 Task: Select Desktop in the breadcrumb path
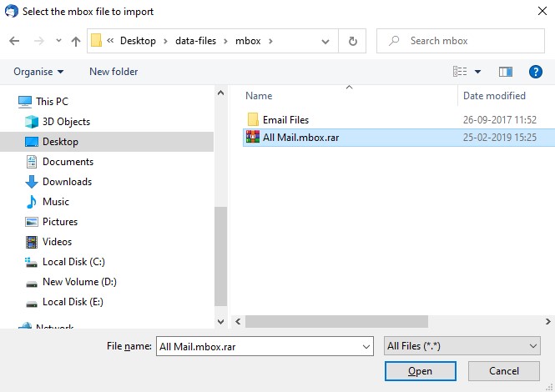coord(138,41)
